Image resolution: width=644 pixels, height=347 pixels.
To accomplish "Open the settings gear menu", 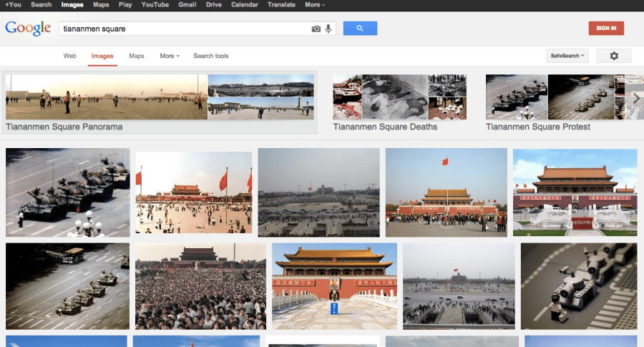I will point(613,56).
